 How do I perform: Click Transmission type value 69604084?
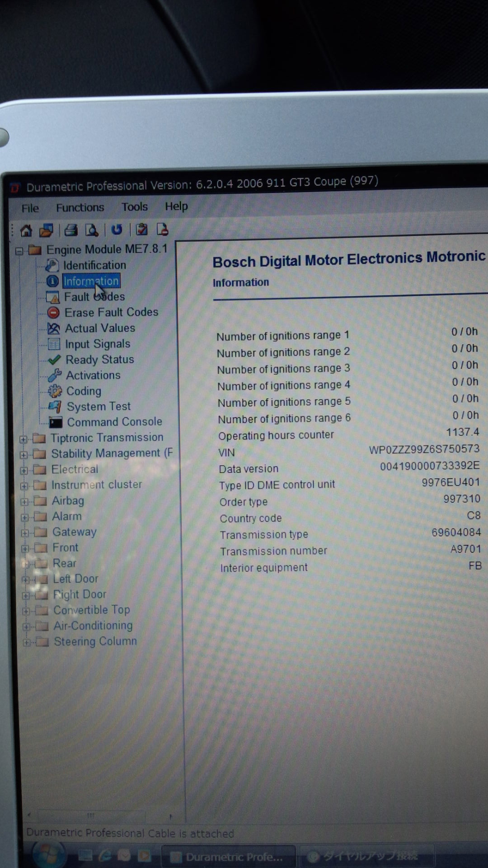point(456,533)
